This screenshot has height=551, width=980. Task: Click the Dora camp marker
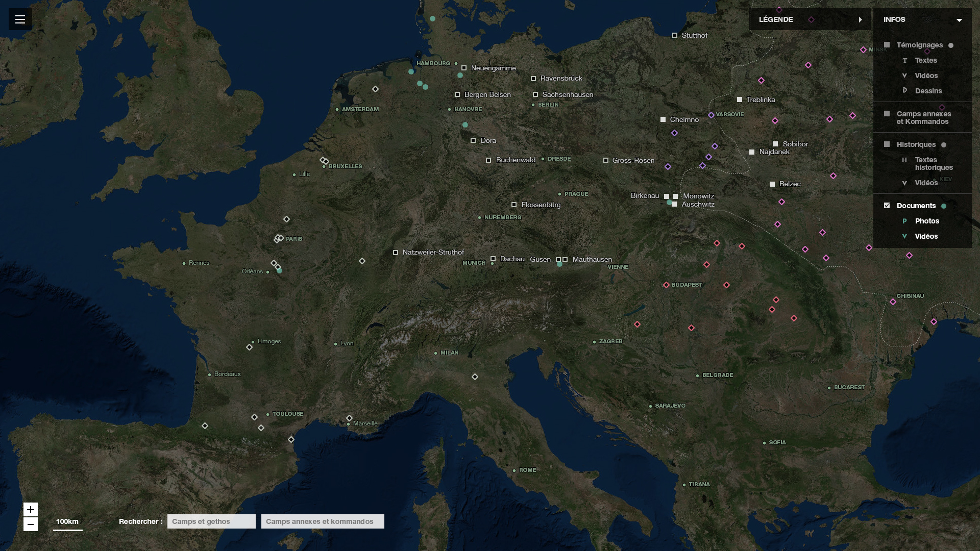tap(473, 140)
